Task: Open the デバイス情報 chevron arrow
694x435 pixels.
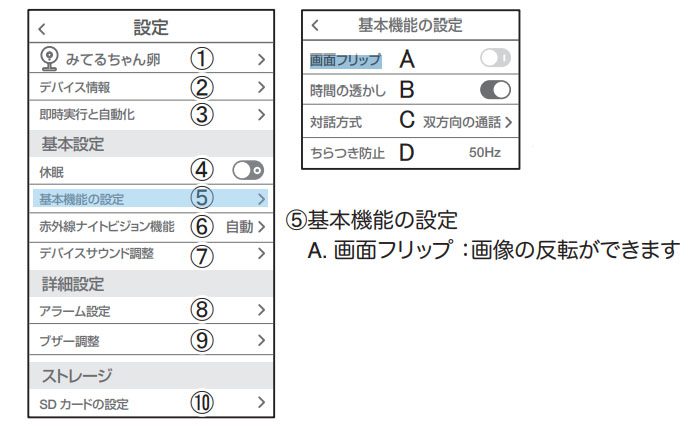Action: click(261, 87)
